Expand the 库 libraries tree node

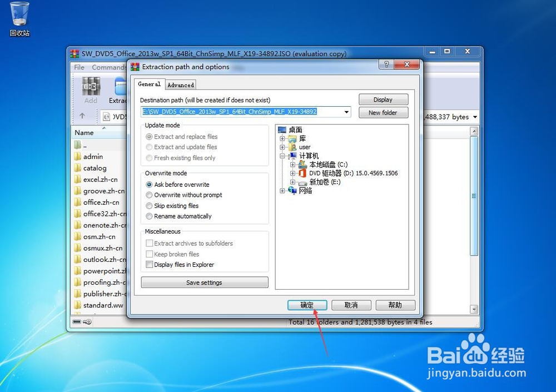282,138
